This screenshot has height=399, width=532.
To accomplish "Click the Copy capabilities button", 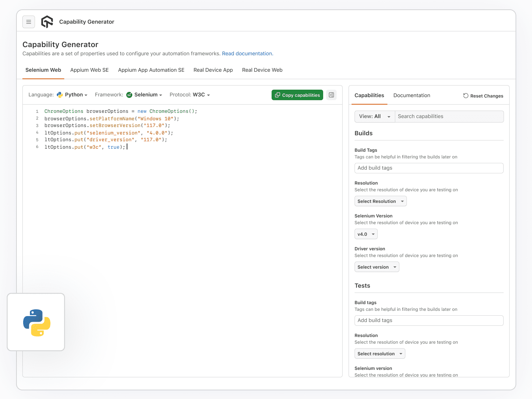I will 297,95.
